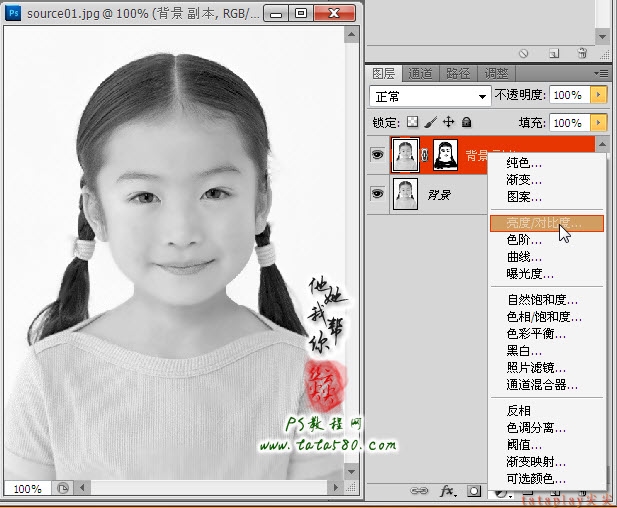The image size is (617, 508).
Task: Click the link layers icon at panel bottom
Action: pyautogui.click(x=419, y=491)
